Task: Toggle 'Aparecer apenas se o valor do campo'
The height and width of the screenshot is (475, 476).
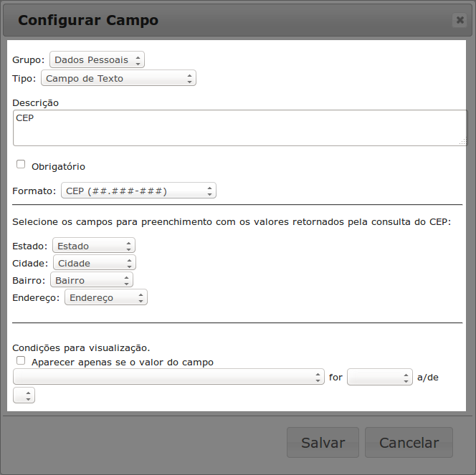Action: pyautogui.click(x=21, y=361)
